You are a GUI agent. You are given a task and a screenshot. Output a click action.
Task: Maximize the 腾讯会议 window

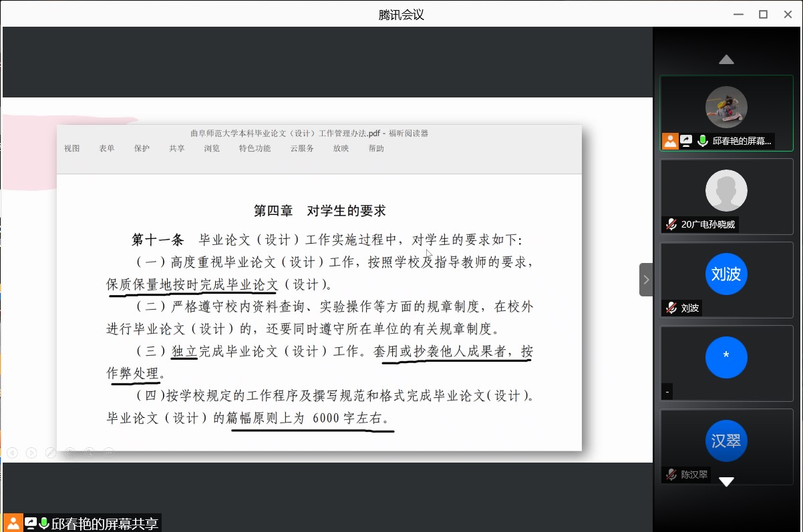(x=763, y=14)
